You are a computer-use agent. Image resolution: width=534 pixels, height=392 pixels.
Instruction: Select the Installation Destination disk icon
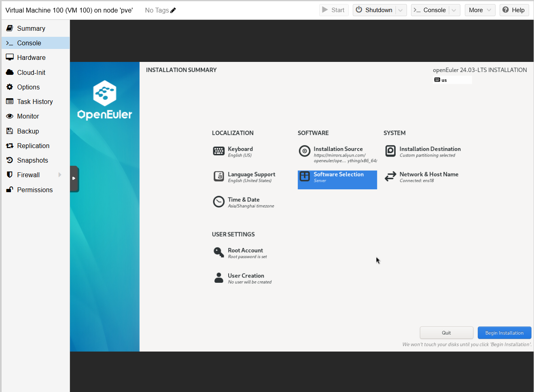click(390, 151)
